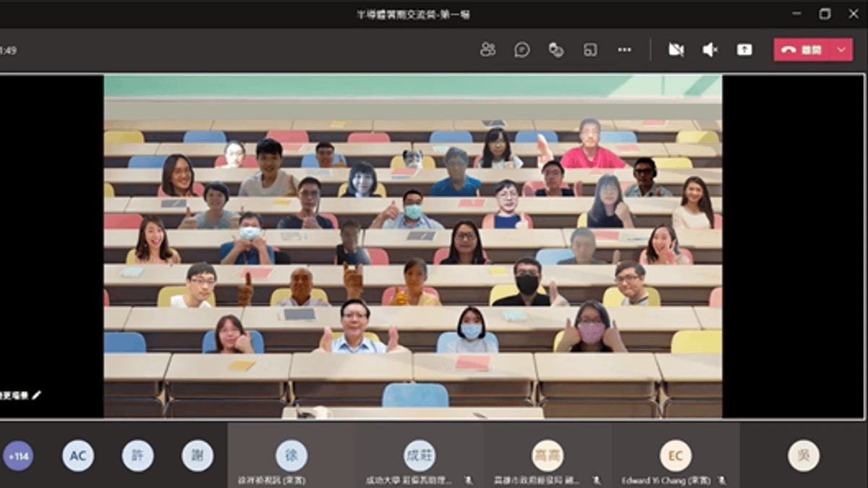Screen dimensions: 868x488
Task: Open the more actions (...) menu
Action: point(625,50)
